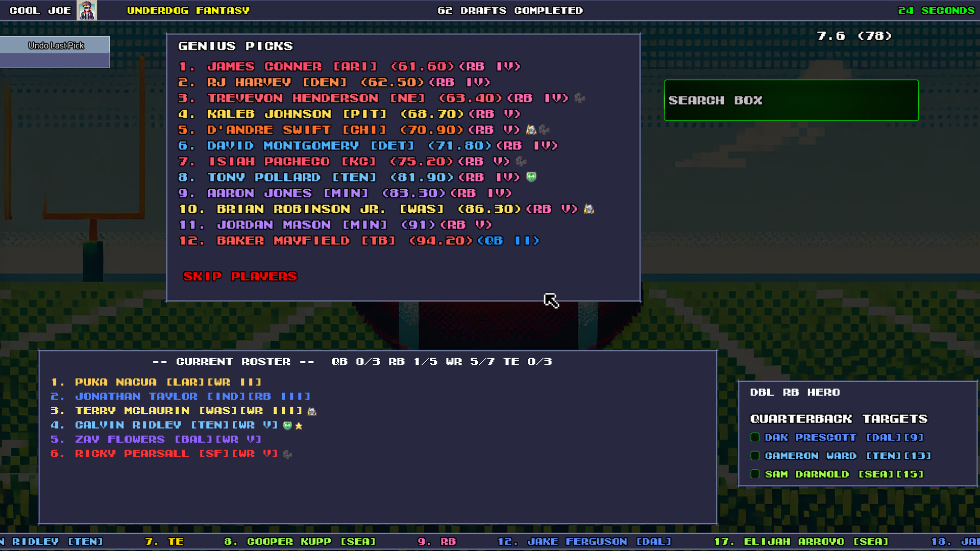Click the Skip Players link
Viewport: 980px width, 551px height.
coord(240,276)
